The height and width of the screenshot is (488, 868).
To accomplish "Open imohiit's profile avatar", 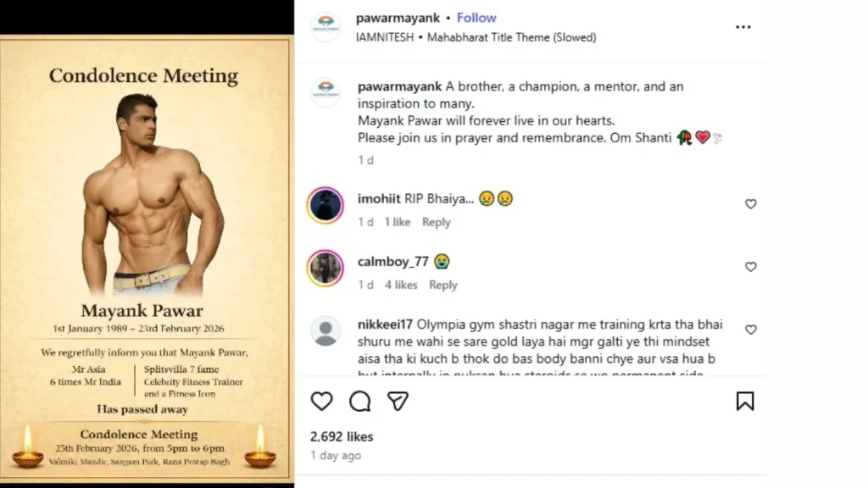I will [x=325, y=205].
